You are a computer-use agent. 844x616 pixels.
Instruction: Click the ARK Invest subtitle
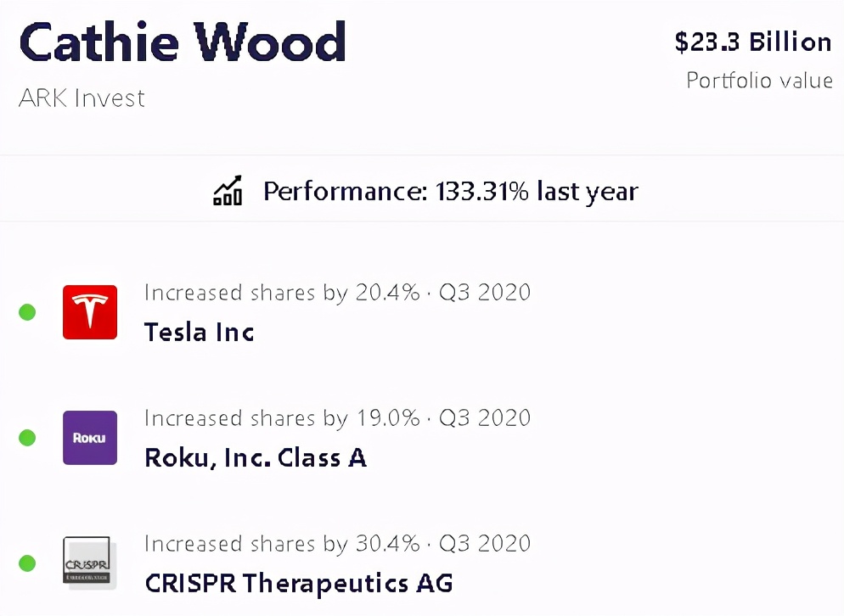pyautogui.click(x=82, y=98)
